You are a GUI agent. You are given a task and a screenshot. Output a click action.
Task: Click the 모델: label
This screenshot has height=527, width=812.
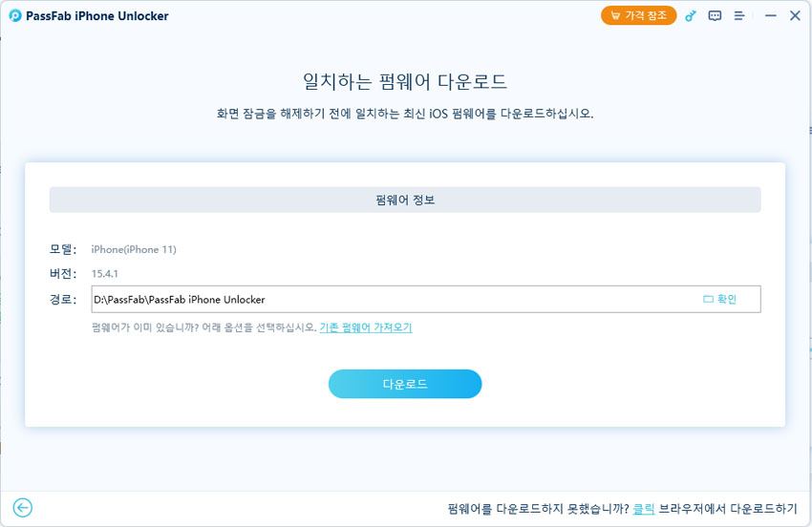point(63,249)
